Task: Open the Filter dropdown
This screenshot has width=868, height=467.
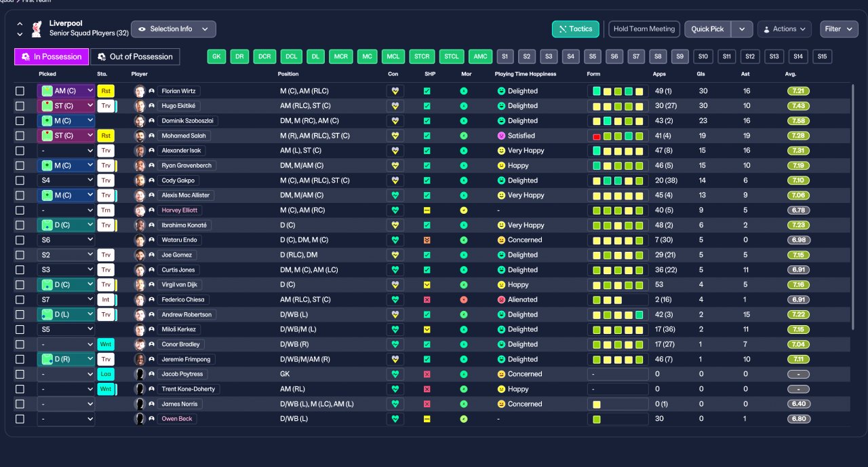Action: pos(839,29)
